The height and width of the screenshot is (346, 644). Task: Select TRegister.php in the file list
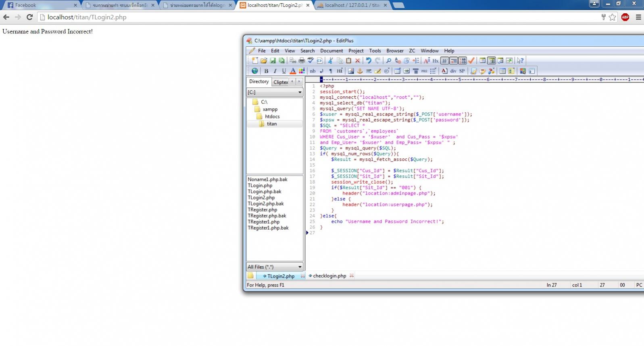263,210
